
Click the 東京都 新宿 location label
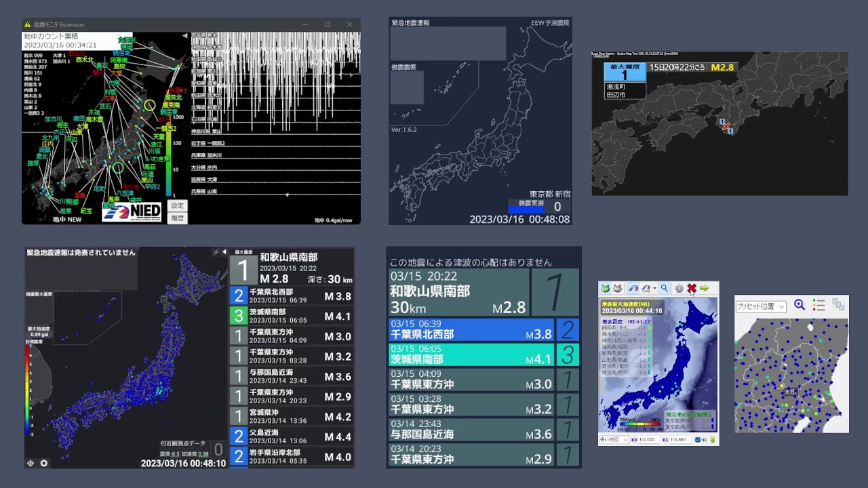click(x=549, y=194)
